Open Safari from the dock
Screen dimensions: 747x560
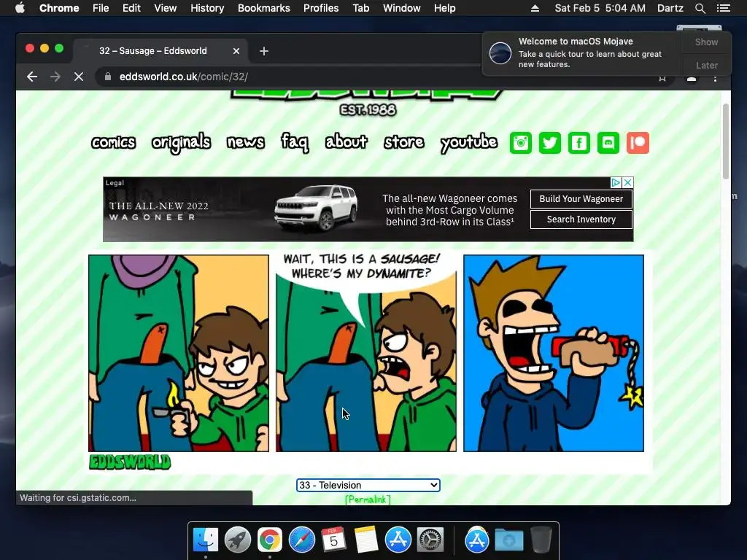(301, 540)
